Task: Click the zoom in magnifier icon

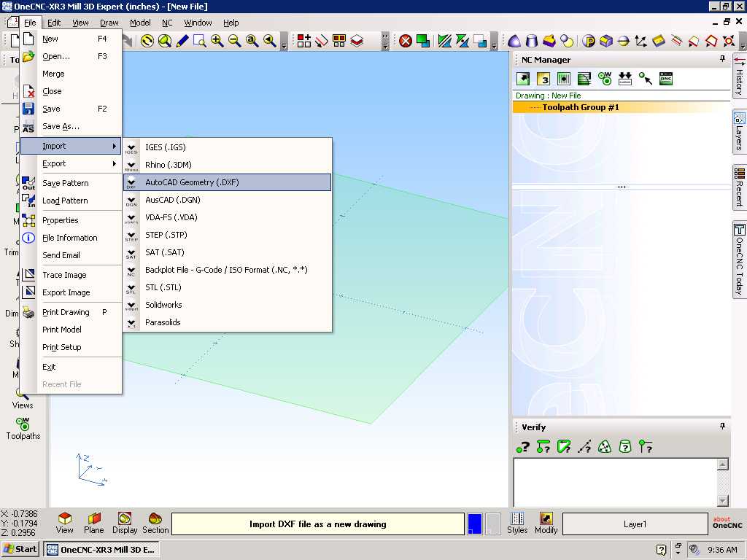Action: pyautogui.click(x=217, y=41)
